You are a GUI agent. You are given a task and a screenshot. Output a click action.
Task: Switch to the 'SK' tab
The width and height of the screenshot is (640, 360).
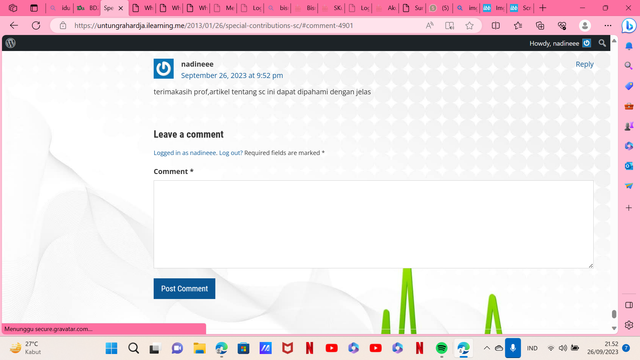coord(332,8)
